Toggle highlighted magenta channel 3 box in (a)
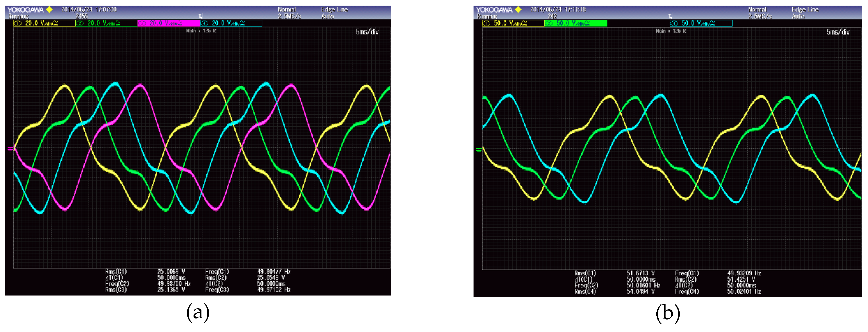This screenshot has height=332, width=868. click(169, 23)
